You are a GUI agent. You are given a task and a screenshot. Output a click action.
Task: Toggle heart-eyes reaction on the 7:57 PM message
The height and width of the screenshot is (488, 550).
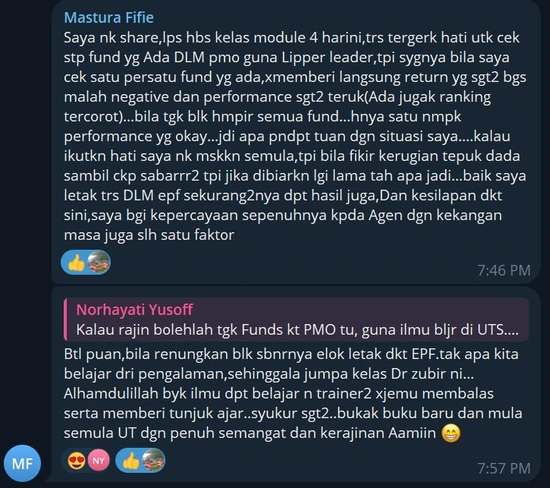pyautogui.click(x=85, y=460)
